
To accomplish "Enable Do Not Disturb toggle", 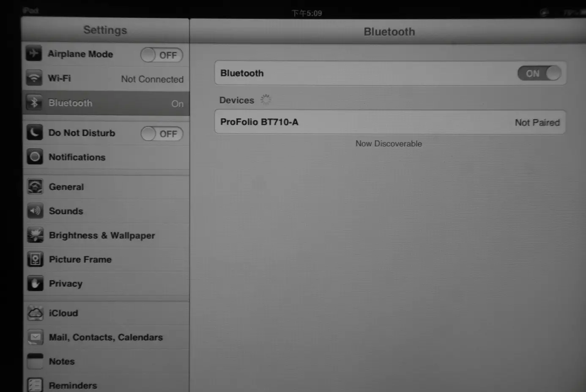I will (162, 133).
